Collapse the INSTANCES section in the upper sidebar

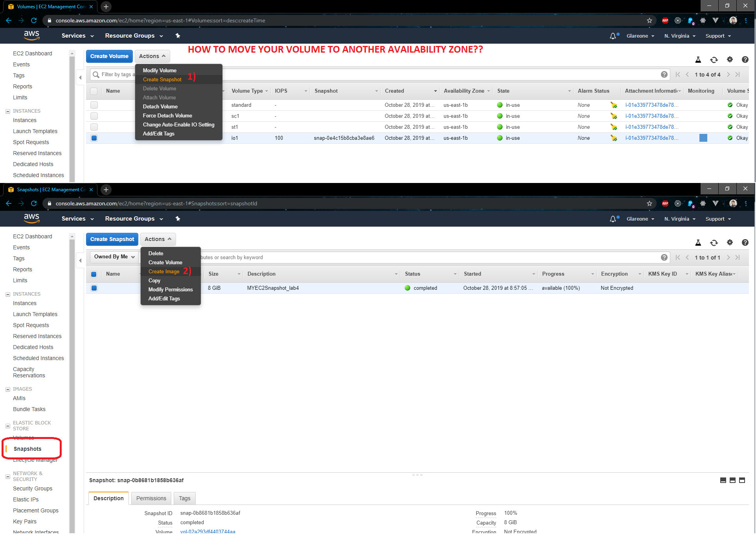click(8, 111)
